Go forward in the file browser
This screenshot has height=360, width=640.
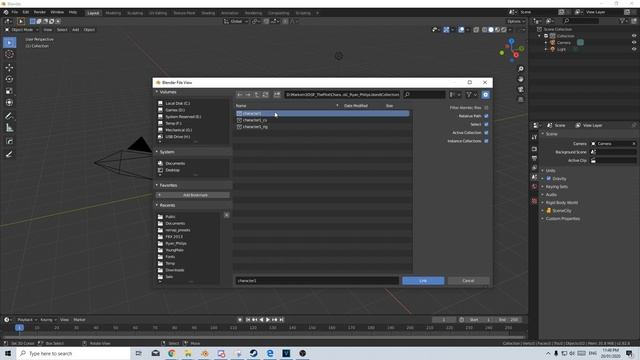pos(248,95)
